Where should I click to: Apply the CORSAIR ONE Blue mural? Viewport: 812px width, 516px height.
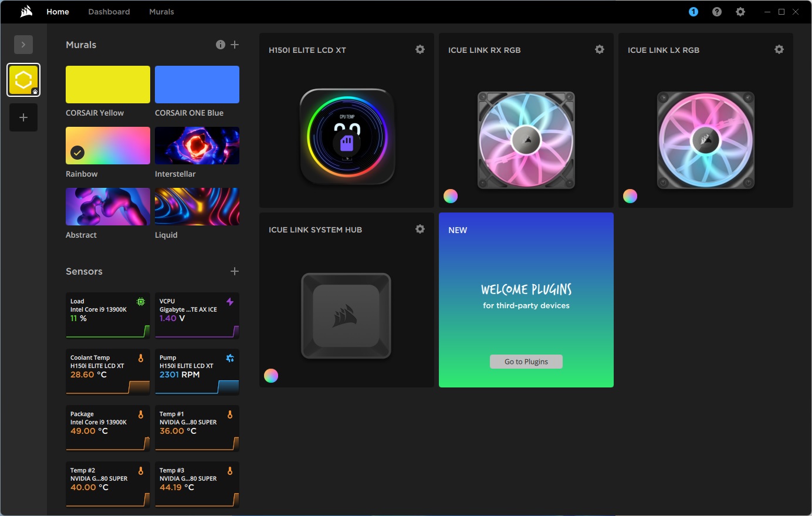(x=197, y=85)
